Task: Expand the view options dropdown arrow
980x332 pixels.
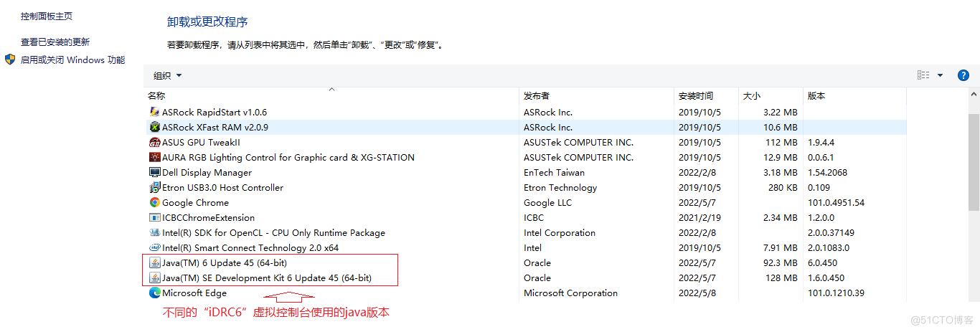Action: click(940, 75)
